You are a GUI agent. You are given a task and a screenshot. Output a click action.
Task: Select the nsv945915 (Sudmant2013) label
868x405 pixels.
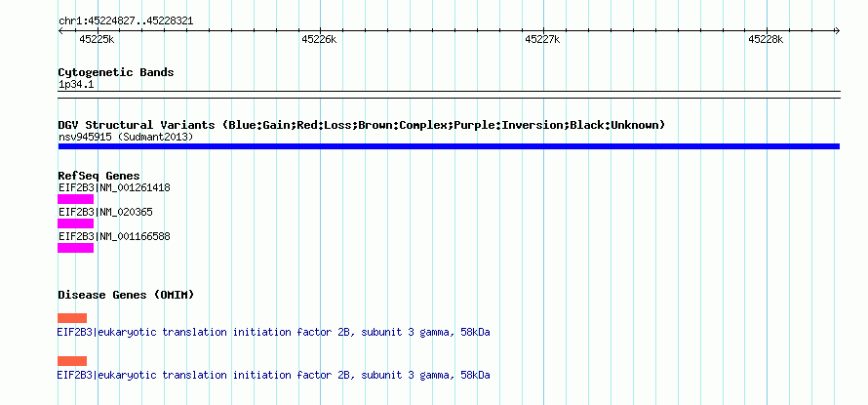(126, 137)
